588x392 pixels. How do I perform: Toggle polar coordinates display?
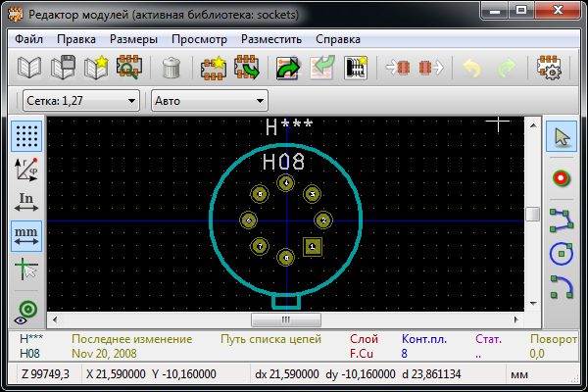tap(26, 170)
